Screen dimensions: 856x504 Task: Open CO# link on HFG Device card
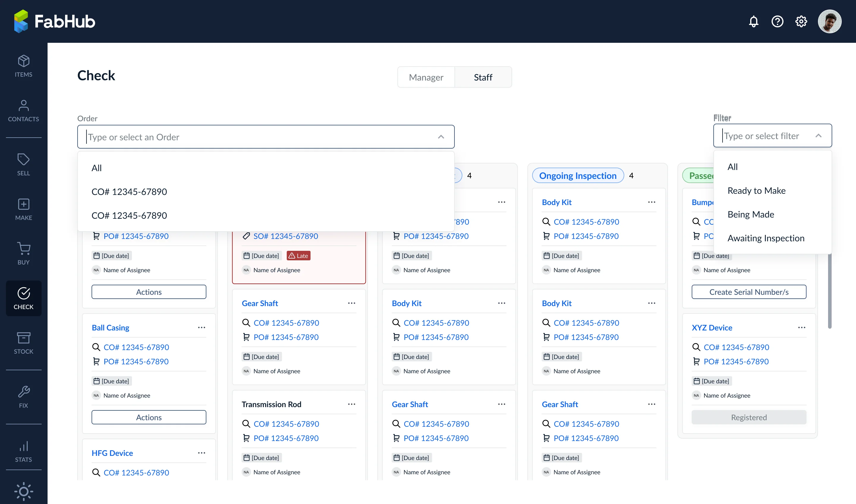click(x=136, y=472)
